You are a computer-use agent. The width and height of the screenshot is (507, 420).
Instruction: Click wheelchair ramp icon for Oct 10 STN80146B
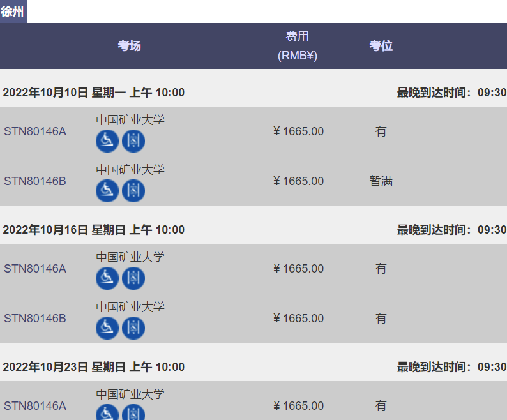(107, 191)
